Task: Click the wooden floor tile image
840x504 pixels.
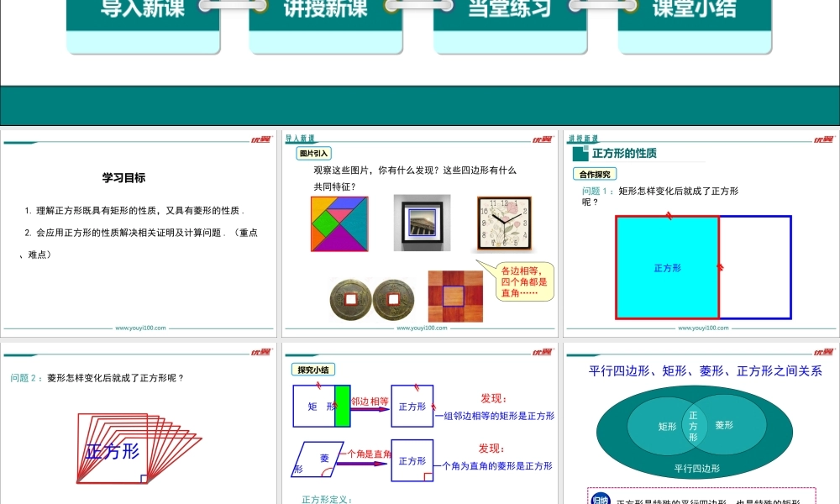Action: [x=454, y=297]
